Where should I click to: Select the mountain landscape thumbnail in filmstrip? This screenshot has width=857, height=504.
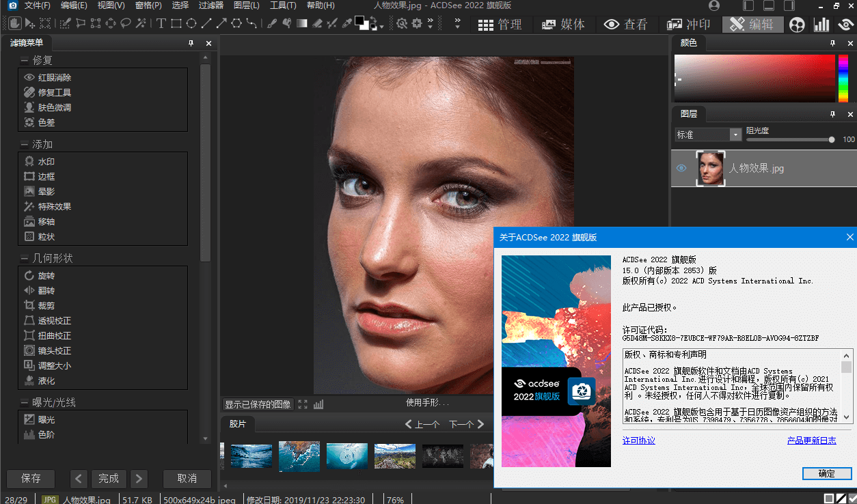pos(394,456)
